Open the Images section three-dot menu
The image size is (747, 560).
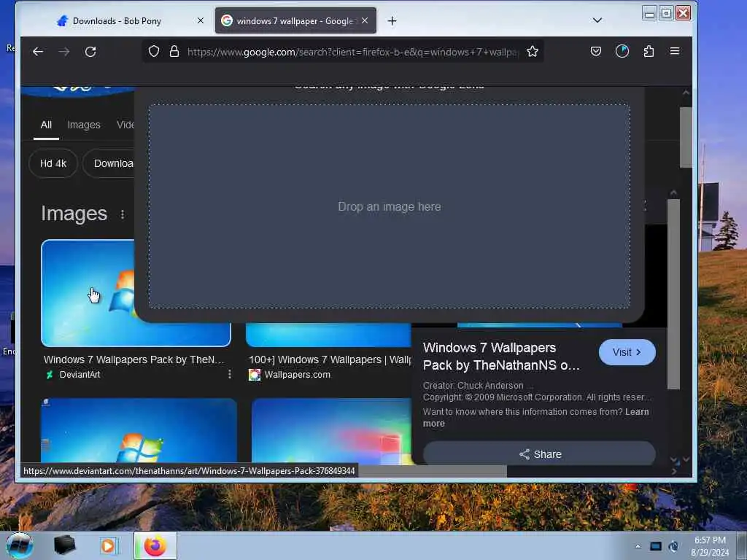[123, 215]
